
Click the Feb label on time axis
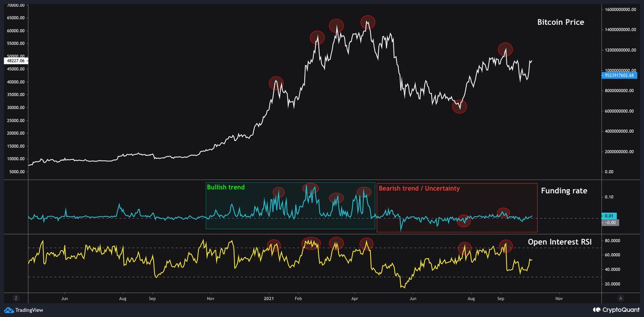[x=299, y=298]
